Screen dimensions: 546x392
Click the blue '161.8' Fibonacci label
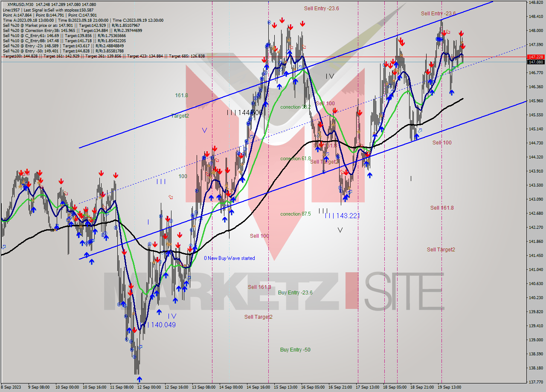tap(181, 95)
